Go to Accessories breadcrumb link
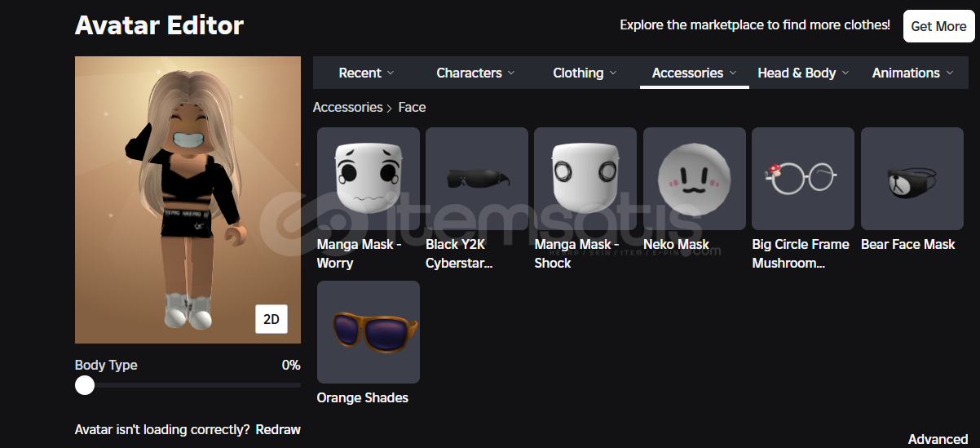This screenshot has width=980, height=448. (347, 107)
